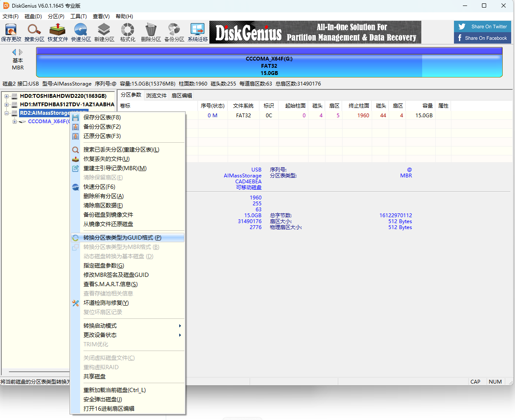
Task: Choose 备份分区表(F2) from context menu
Action: coord(128,127)
